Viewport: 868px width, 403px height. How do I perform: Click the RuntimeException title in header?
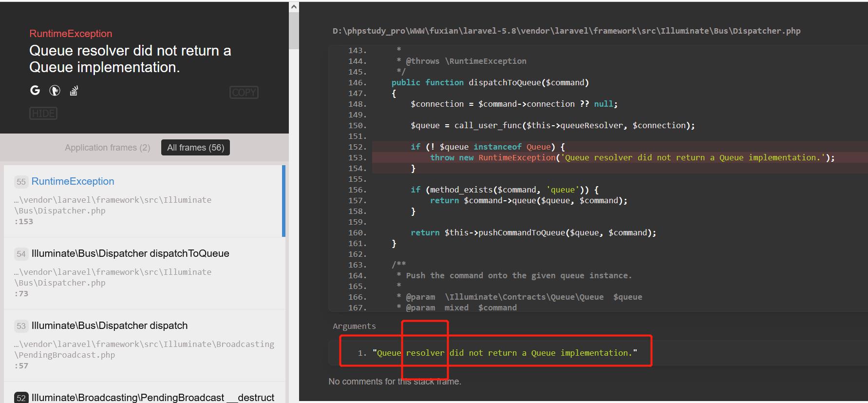71,34
